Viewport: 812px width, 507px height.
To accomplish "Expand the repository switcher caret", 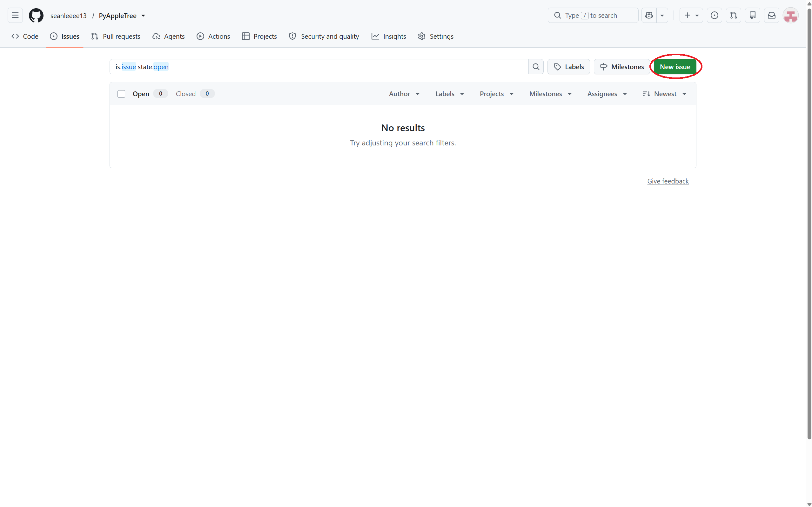I will click(x=143, y=16).
